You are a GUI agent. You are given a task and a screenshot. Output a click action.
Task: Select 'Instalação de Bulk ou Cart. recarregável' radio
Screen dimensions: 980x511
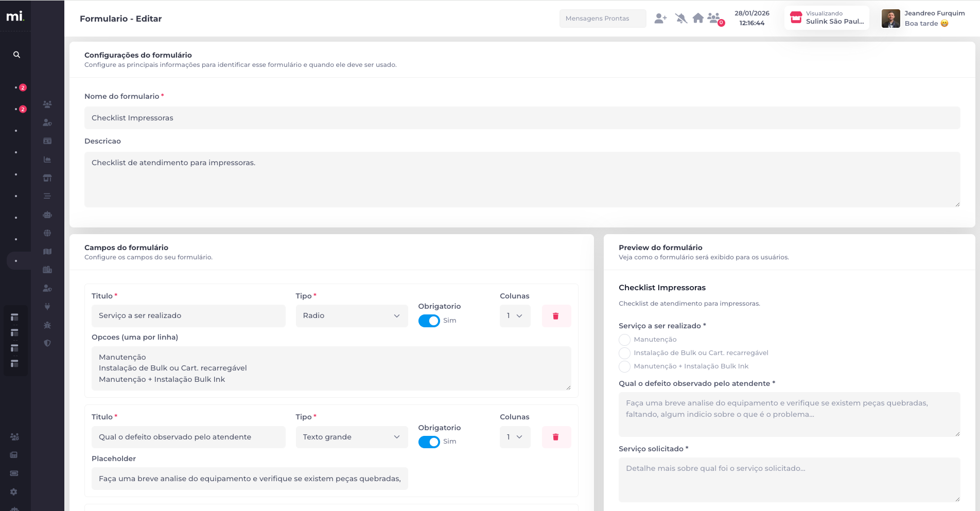(x=624, y=353)
